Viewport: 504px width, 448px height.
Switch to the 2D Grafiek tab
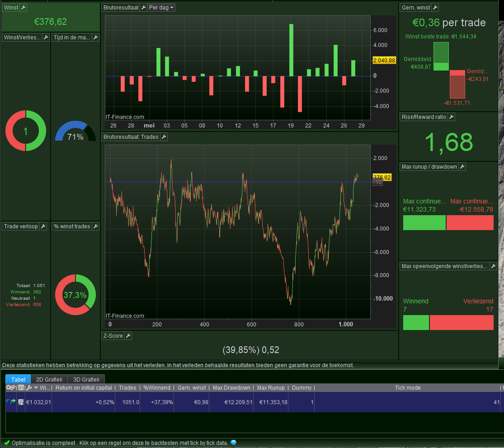pos(49,379)
